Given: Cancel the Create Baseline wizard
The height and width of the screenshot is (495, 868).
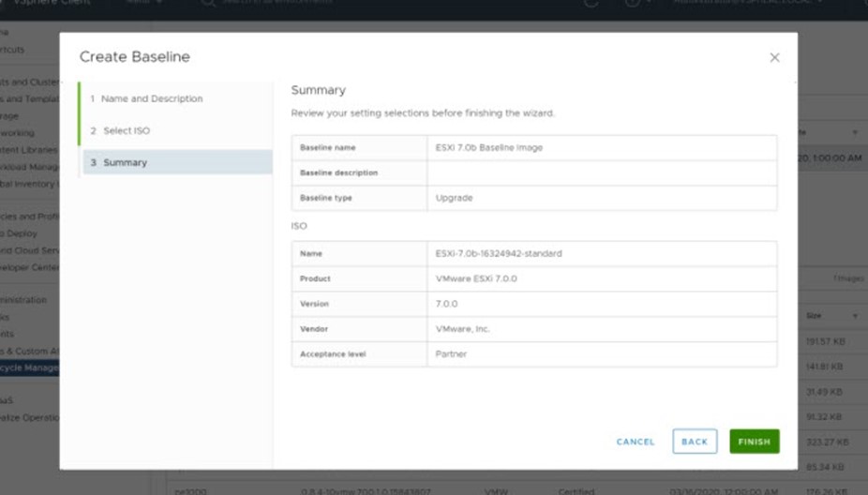Looking at the screenshot, I should coord(636,442).
